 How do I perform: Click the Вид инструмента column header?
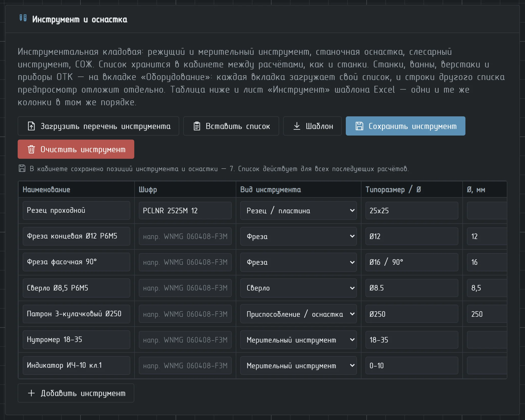298,190
